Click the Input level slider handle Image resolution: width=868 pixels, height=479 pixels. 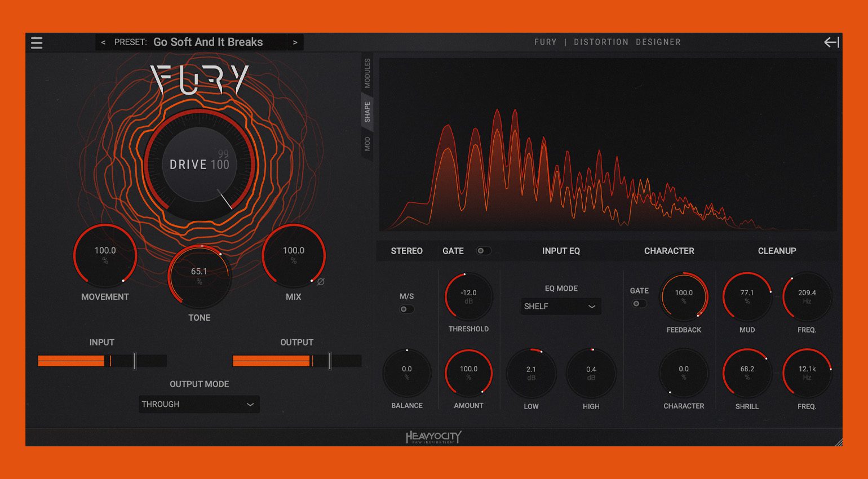click(135, 361)
